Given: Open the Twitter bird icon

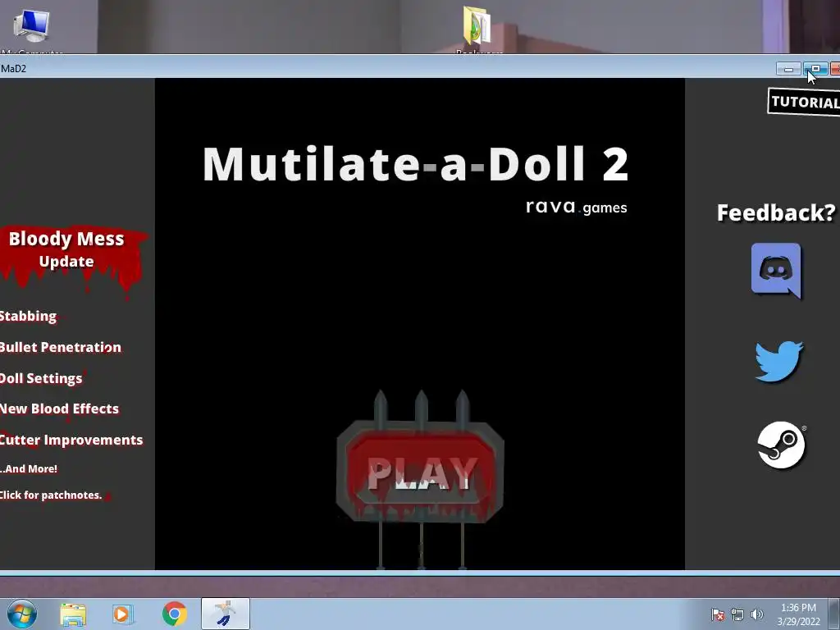Looking at the screenshot, I should pyautogui.click(x=779, y=361).
